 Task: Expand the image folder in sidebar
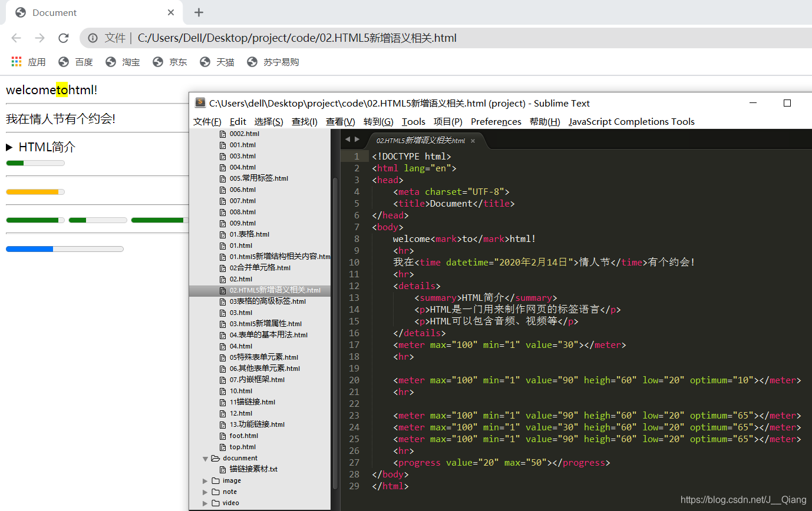coord(205,481)
